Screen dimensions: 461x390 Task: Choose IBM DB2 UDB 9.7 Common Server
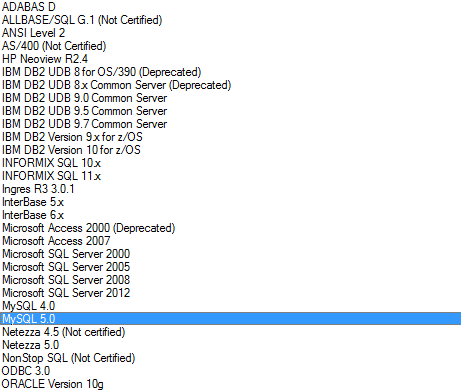click(x=84, y=124)
